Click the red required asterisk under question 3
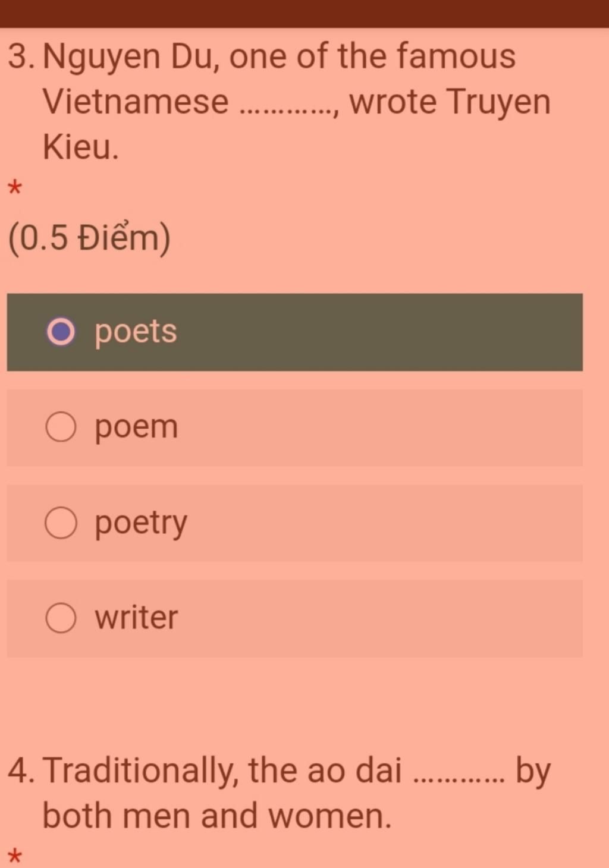Screen dimensions: 609x868 pos(14,189)
